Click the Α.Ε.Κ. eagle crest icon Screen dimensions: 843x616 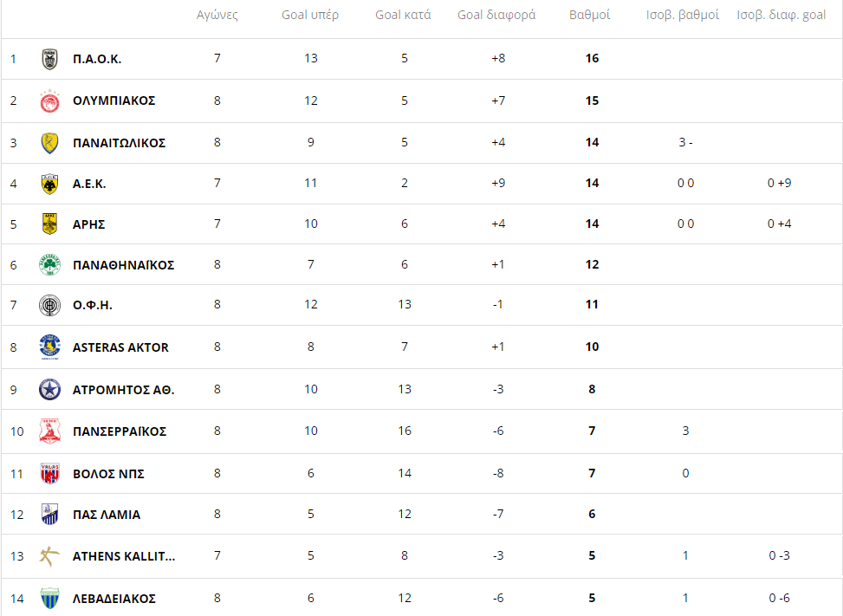[49, 184]
